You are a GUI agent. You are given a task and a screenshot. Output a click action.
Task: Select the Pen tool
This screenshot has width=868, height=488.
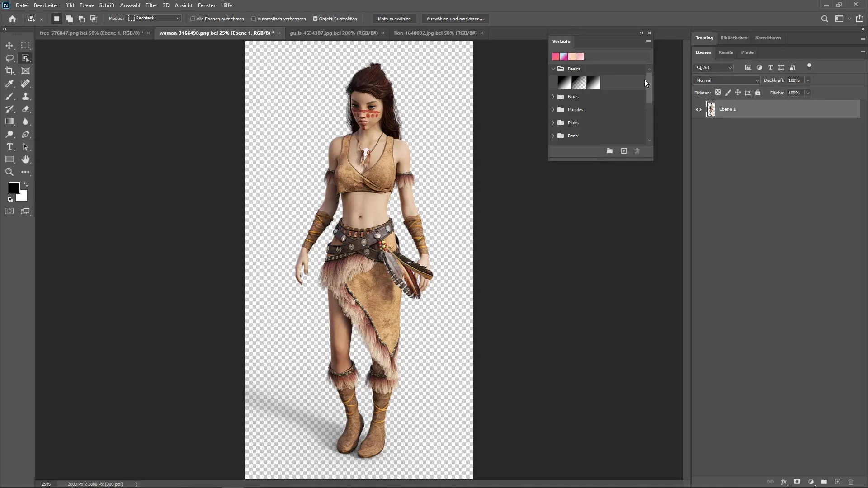click(x=26, y=134)
